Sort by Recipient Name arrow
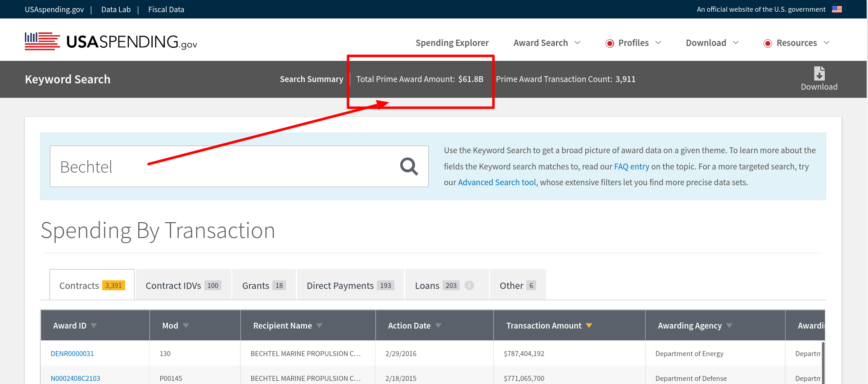 [319, 325]
